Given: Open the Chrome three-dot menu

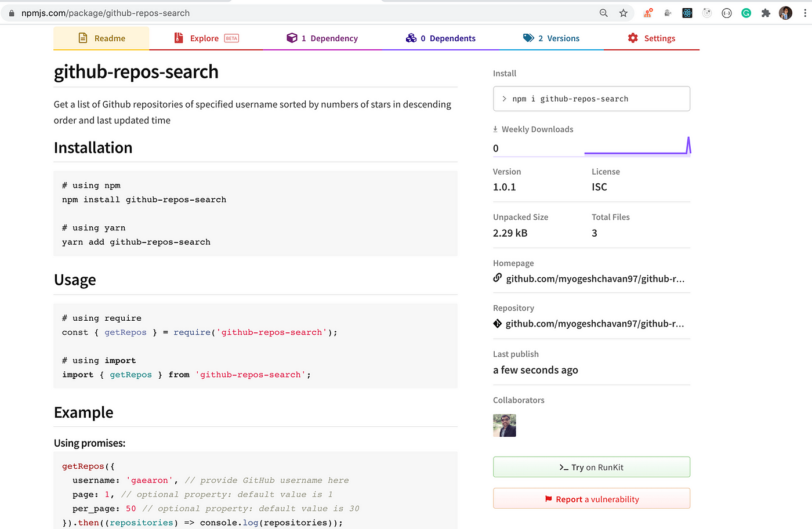Looking at the screenshot, I should pyautogui.click(x=805, y=13).
